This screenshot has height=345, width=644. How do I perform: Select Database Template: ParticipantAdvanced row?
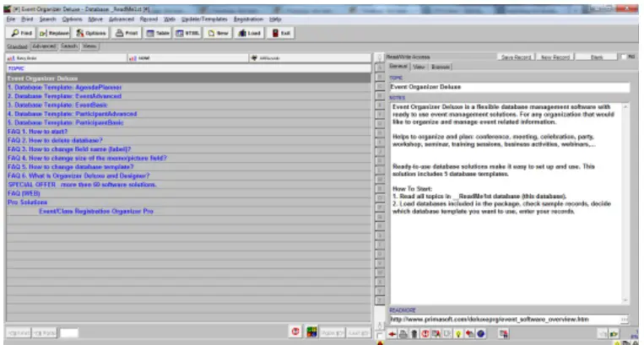[x=188, y=114]
